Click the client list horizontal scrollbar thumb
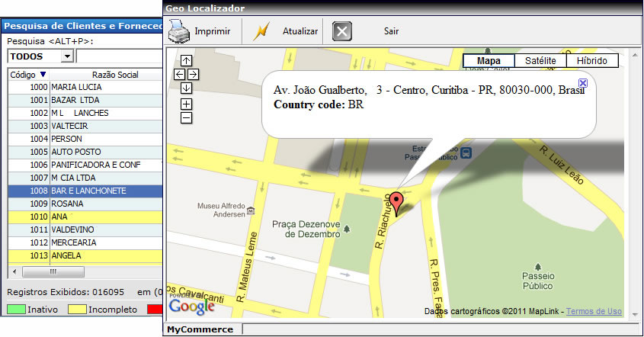This screenshot has height=337, width=644. pos(53,271)
